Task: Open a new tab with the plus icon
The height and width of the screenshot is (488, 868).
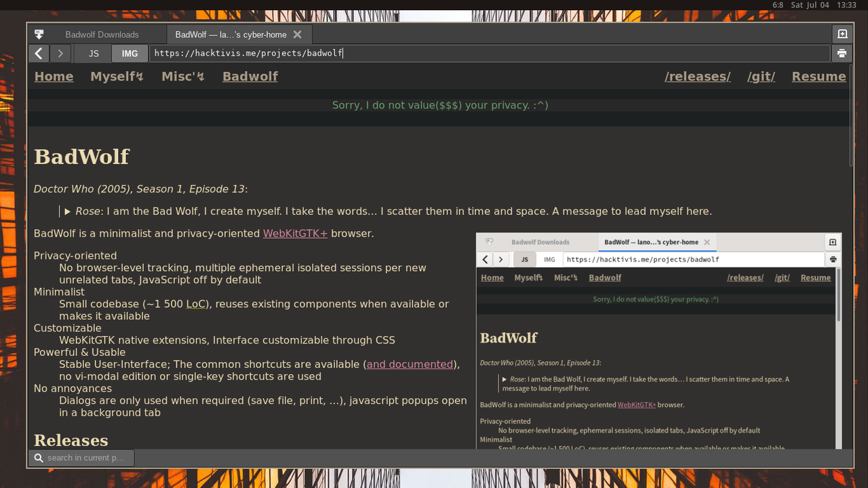Action: click(842, 34)
